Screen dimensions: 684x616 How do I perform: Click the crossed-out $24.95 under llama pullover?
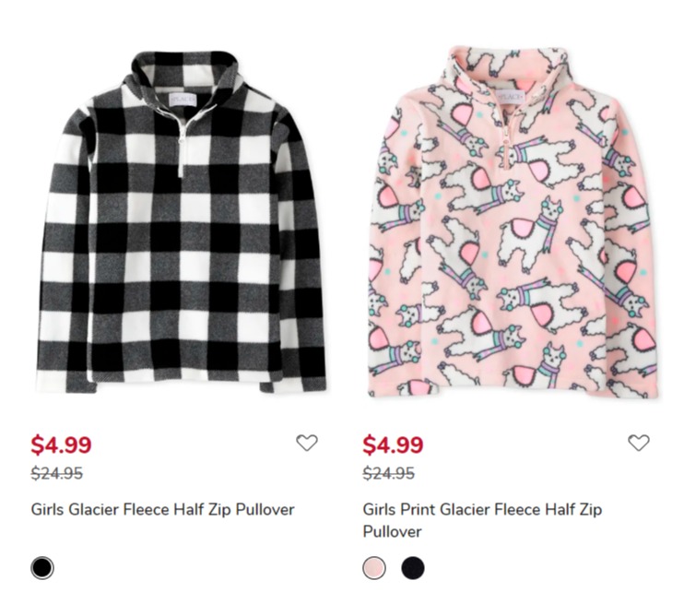tap(389, 473)
